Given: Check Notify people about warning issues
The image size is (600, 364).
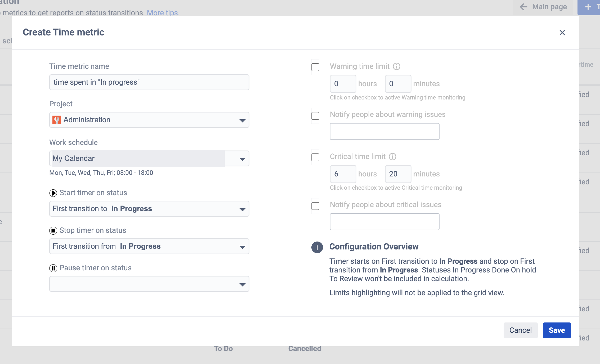Looking at the screenshot, I should 315,116.
